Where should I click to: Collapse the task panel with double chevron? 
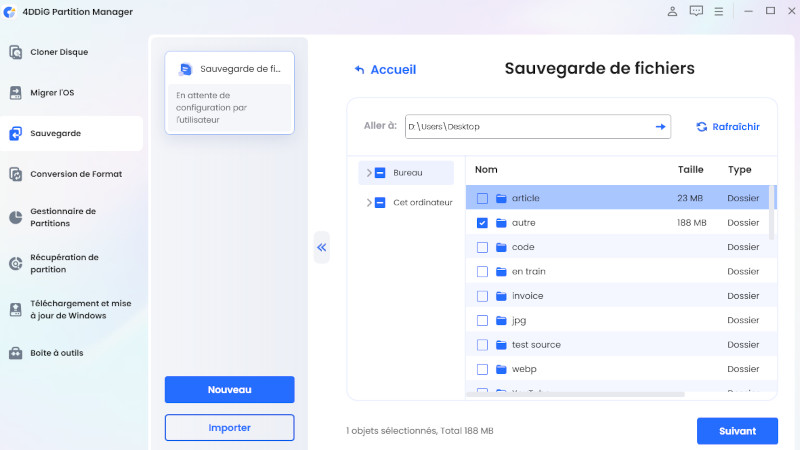[x=321, y=247]
